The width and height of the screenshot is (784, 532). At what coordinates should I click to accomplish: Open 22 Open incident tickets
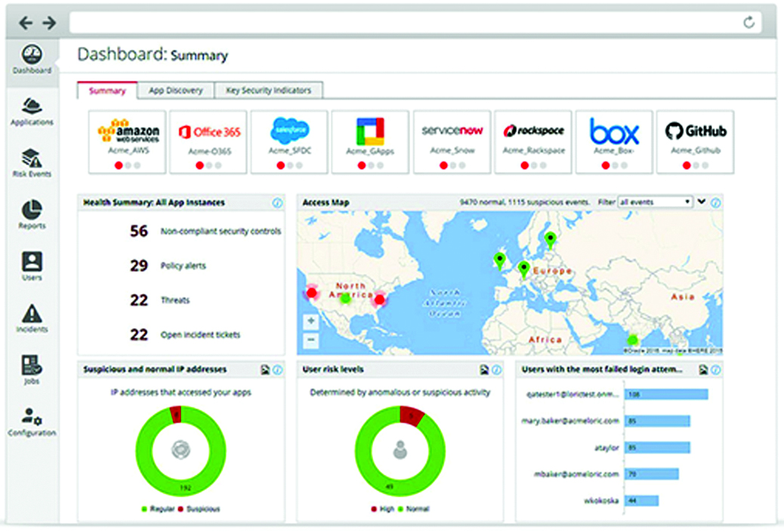(x=184, y=335)
